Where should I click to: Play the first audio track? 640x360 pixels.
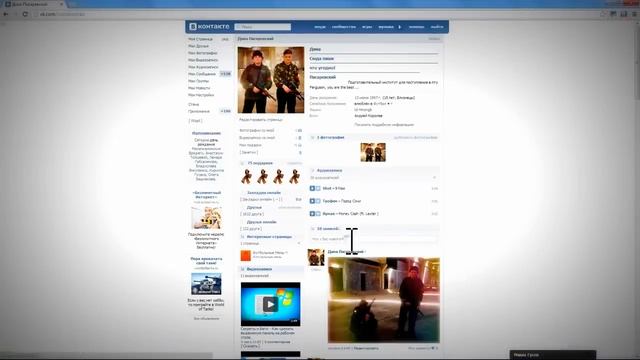click(x=312, y=189)
